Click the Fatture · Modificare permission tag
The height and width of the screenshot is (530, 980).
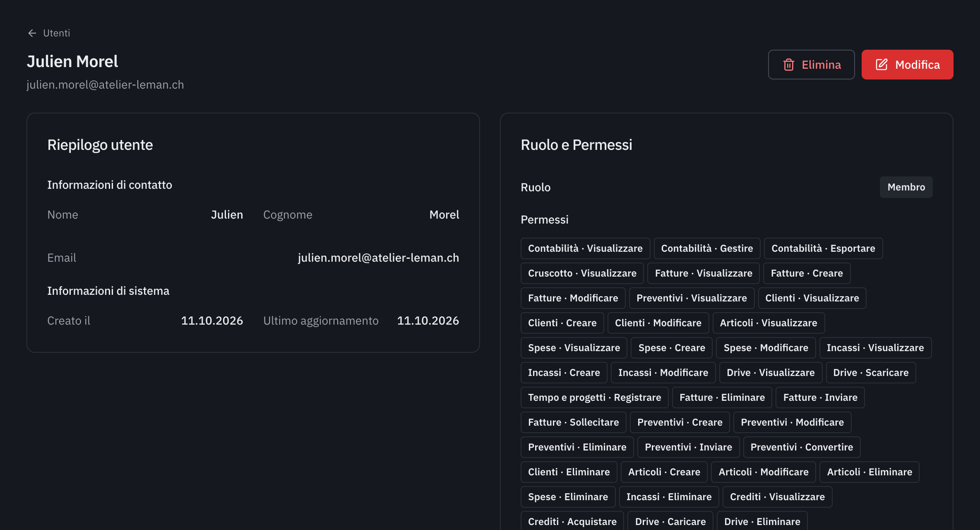tap(573, 298)
